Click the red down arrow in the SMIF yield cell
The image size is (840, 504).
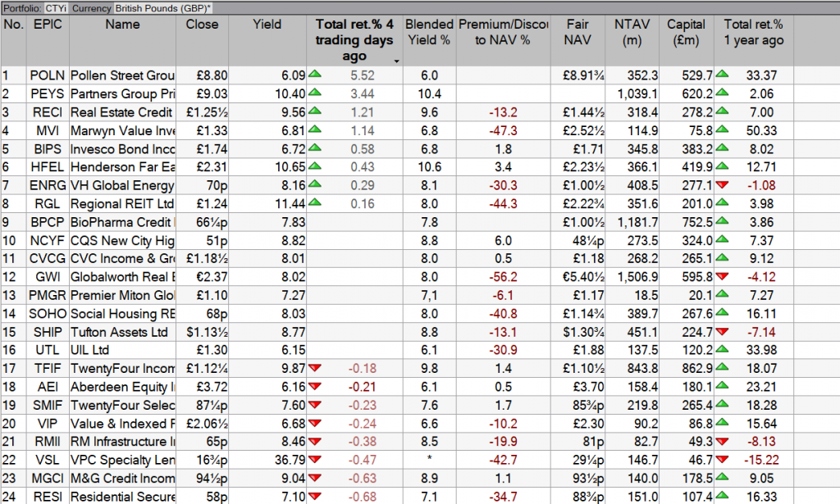pyautogui.click(x=315, y=405)
